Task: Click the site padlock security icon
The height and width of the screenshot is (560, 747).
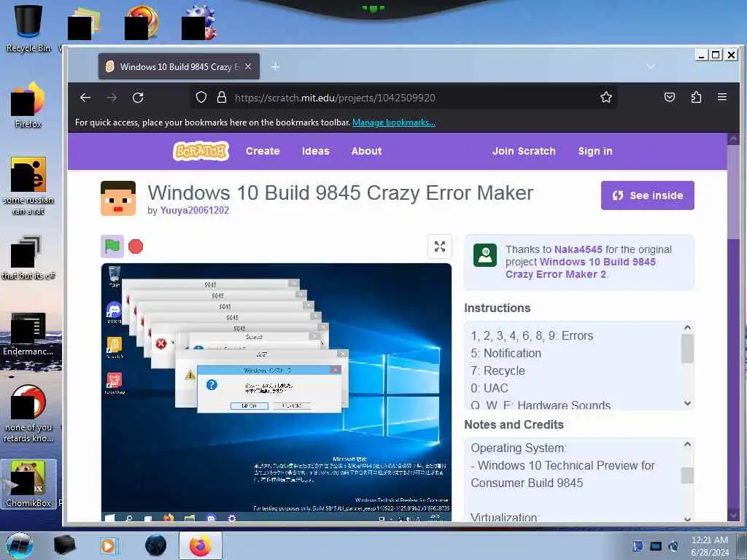Action: [222, 98]
